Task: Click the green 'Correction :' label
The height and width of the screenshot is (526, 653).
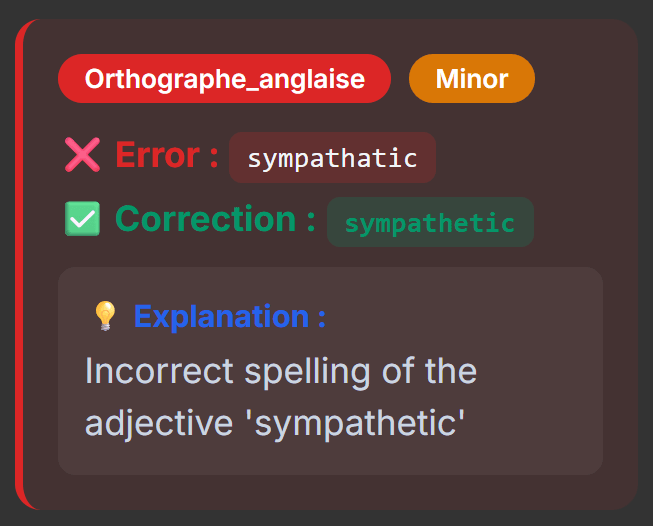Action: [x=207, y=219]
